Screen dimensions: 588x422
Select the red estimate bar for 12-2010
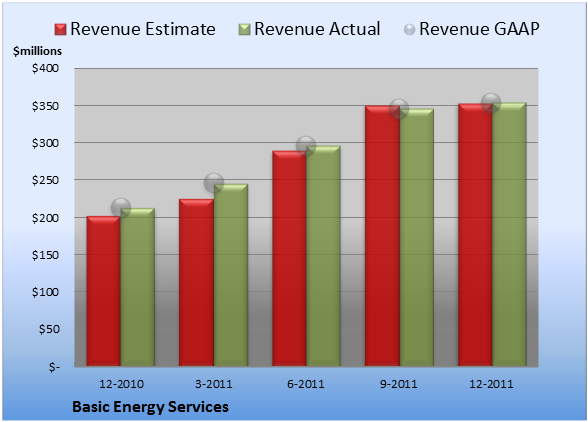click(x=104, y=291)
